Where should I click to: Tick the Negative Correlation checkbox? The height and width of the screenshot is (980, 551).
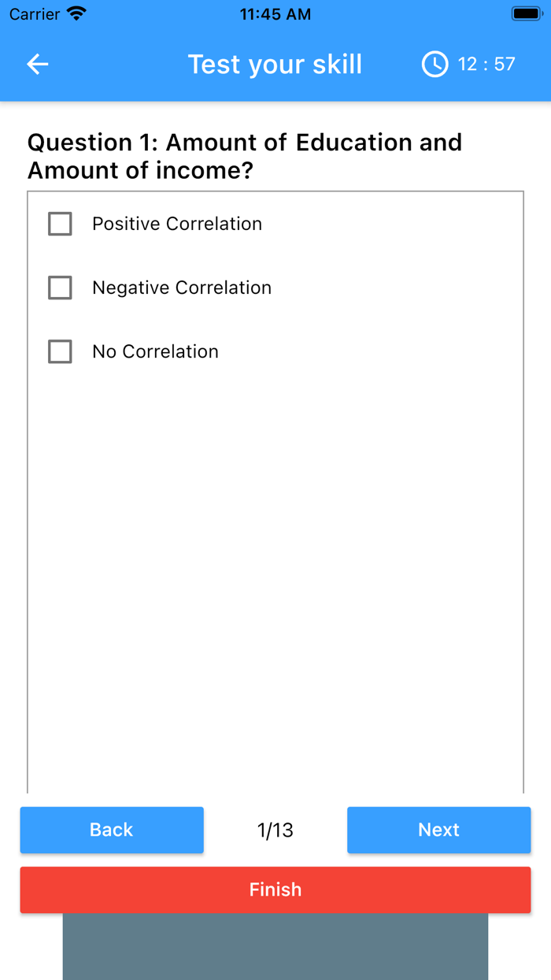tap(60, 288)
